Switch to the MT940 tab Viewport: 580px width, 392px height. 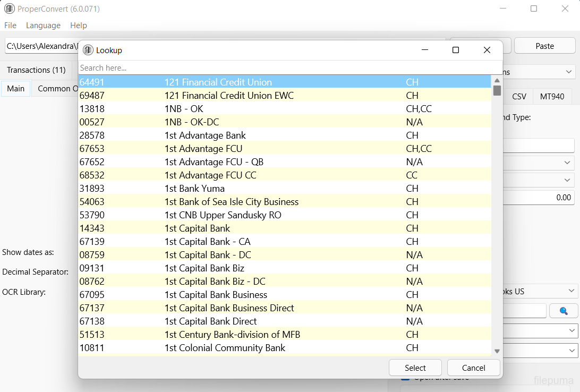click(x=552, y=97)
